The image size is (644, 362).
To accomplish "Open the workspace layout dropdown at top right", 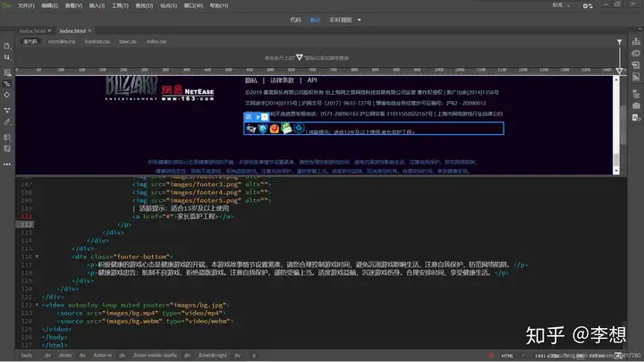I will 561,5.
